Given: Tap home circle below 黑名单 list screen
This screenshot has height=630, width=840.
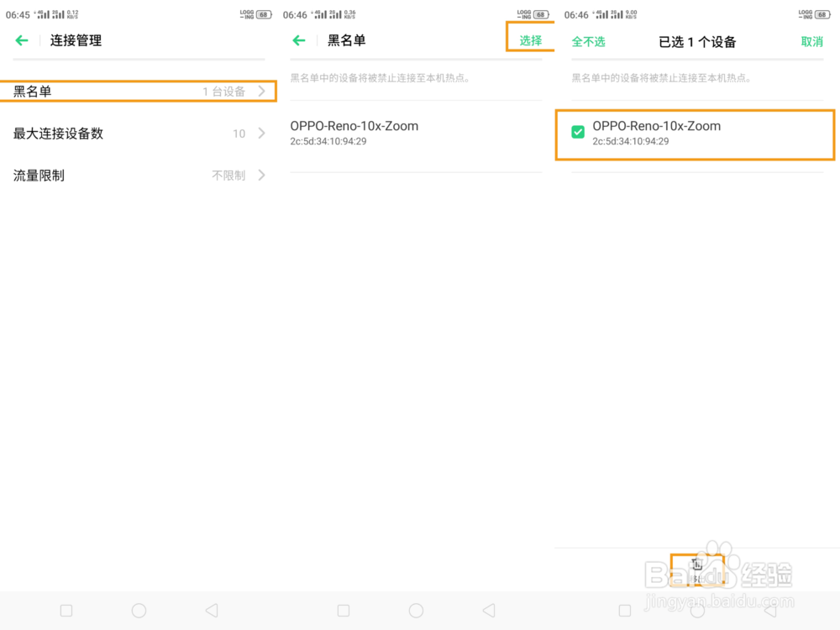Looking at the screenshot, I should pyautogui.click(x=417, y=611).
